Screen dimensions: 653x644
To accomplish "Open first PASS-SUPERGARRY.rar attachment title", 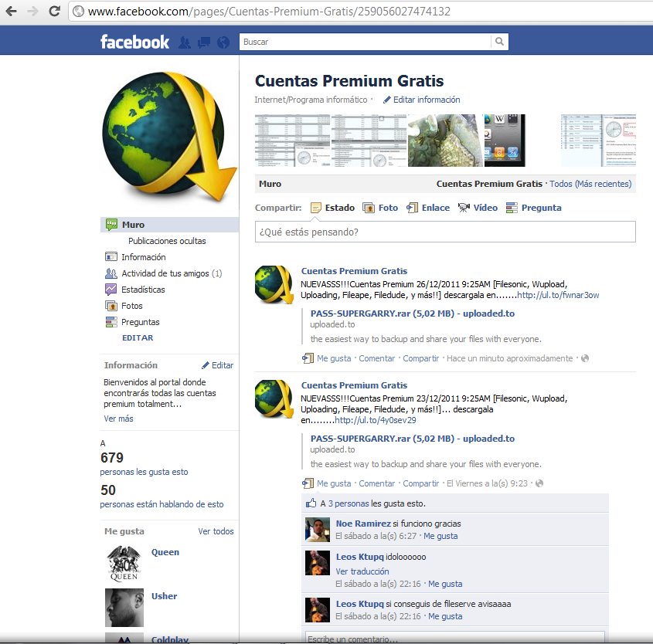I will pyautogui.click(x=413, y=314).
